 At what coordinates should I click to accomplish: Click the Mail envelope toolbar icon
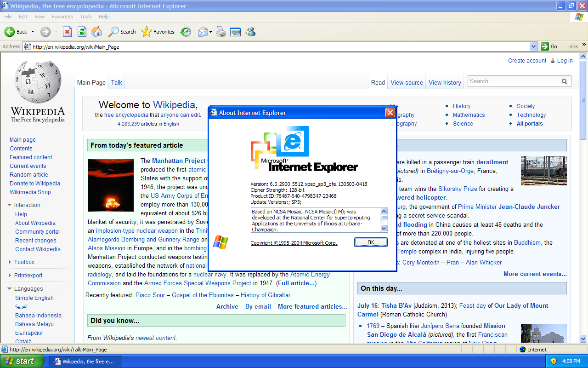coord(203,32)
